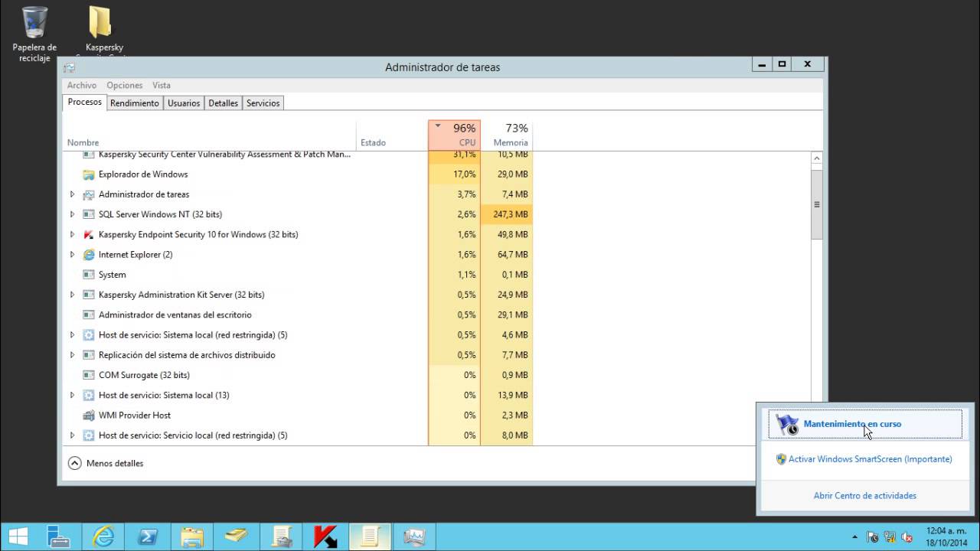
Task: Click the network tray icon
Action: (890, 537)
